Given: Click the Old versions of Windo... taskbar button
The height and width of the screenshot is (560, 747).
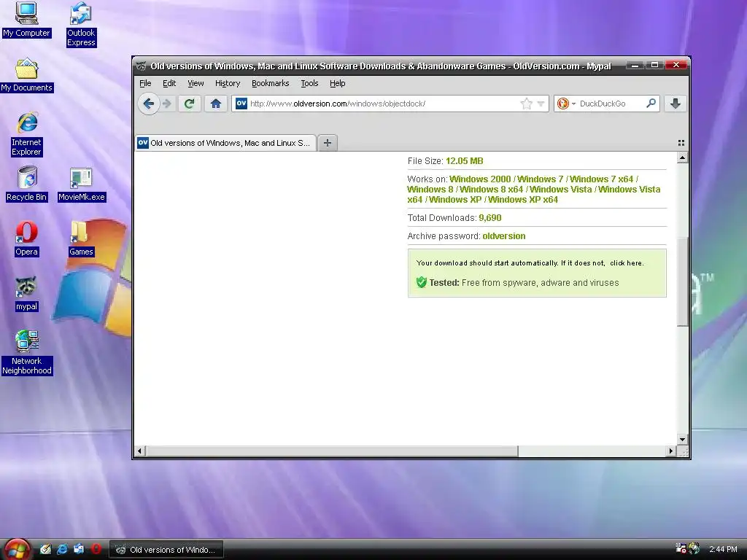Looking at the screenshot, I should 166,550.
